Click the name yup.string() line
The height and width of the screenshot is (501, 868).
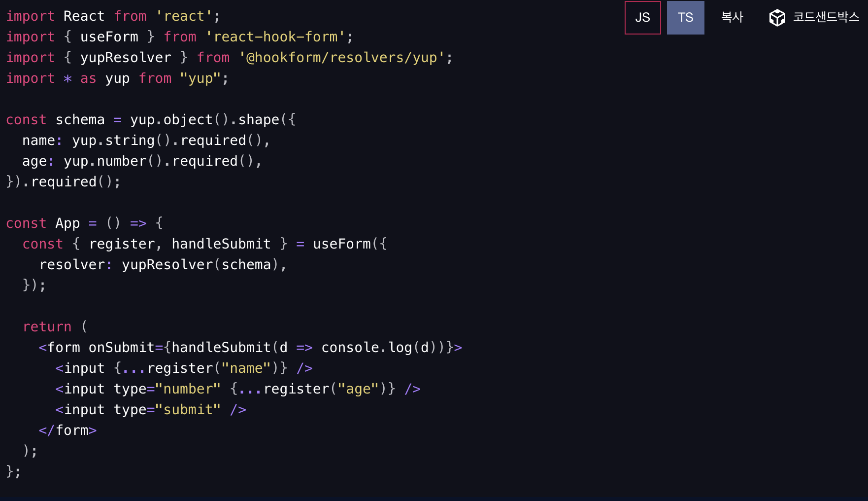tap(145, 140)
